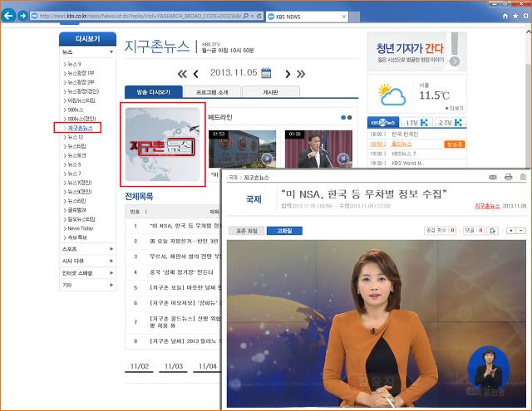
Task: Open the browser Home icon
Action: click(505, 16)
